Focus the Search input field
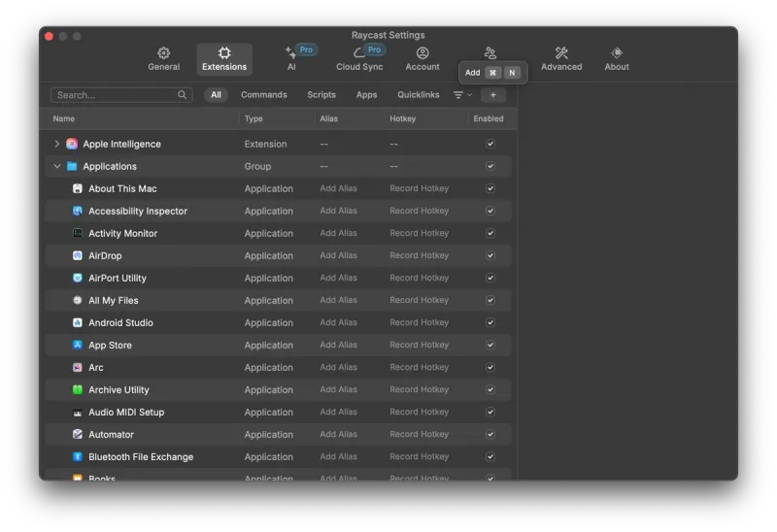This screenshot has height=532, width=777. pyautogui.click(x=121, y=94)
